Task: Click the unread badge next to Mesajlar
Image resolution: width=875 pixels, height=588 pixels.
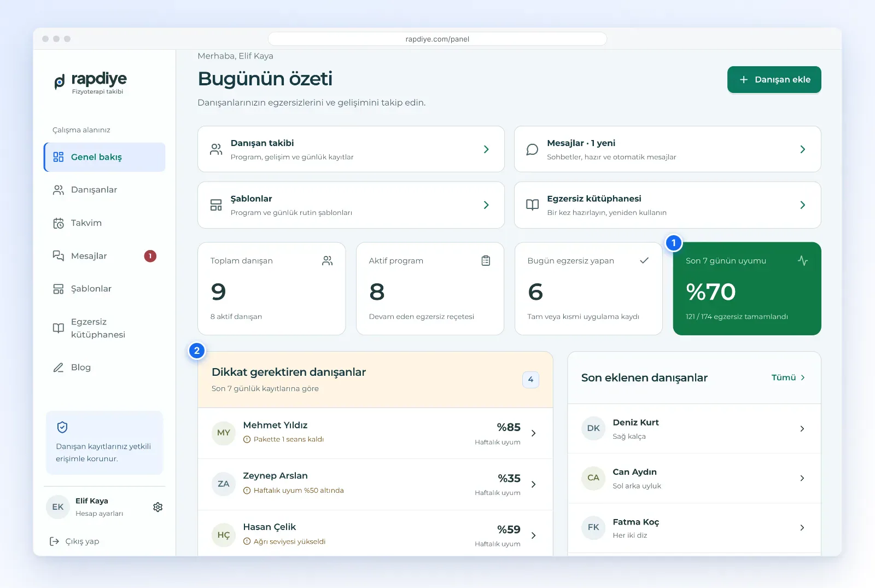Action: tap(150, 256)
